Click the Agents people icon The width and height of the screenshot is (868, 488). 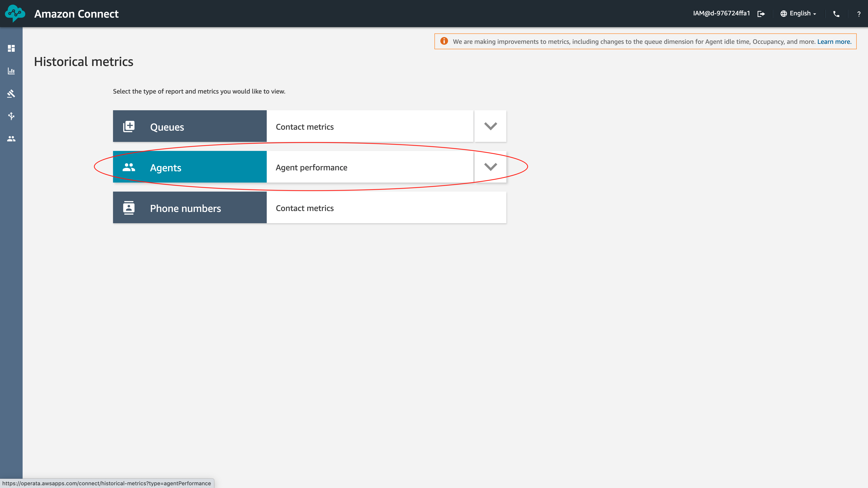[129, 167]
